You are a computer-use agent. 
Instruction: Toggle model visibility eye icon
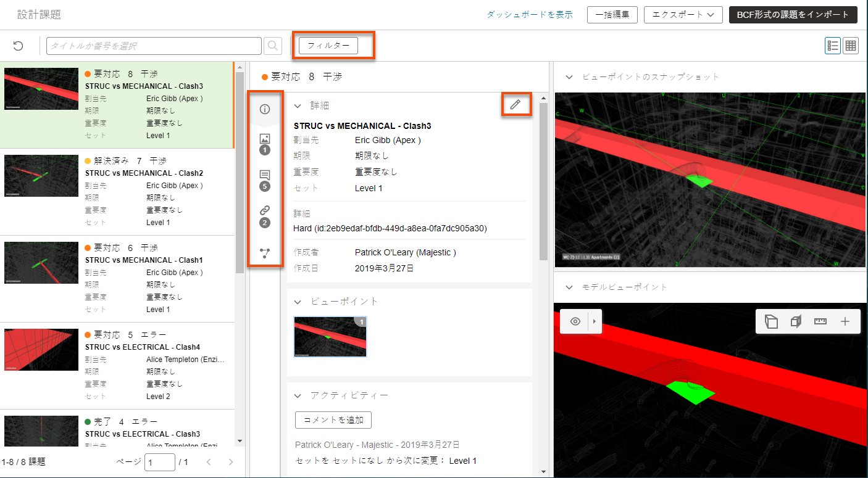pos(575,321)
